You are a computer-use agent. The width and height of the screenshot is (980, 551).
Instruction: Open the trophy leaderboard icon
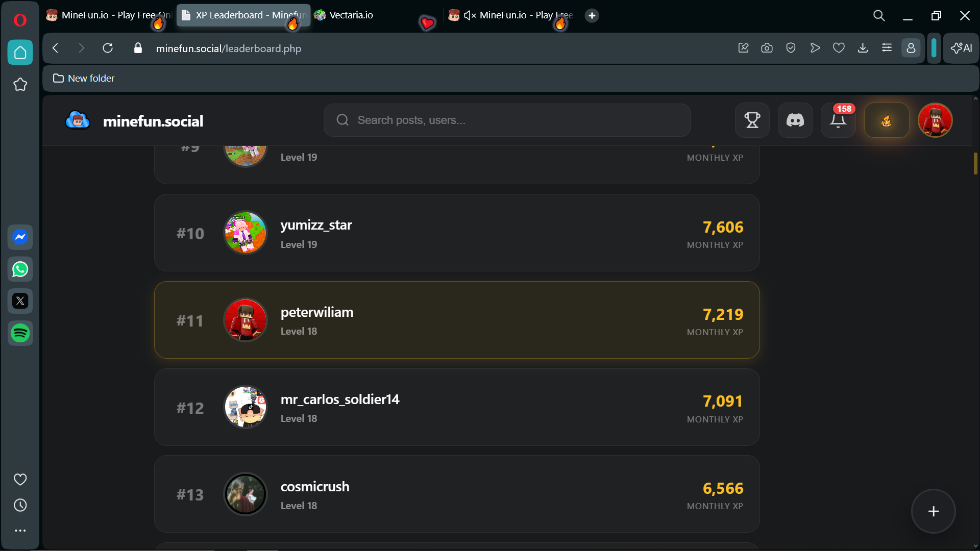(752, 120)
